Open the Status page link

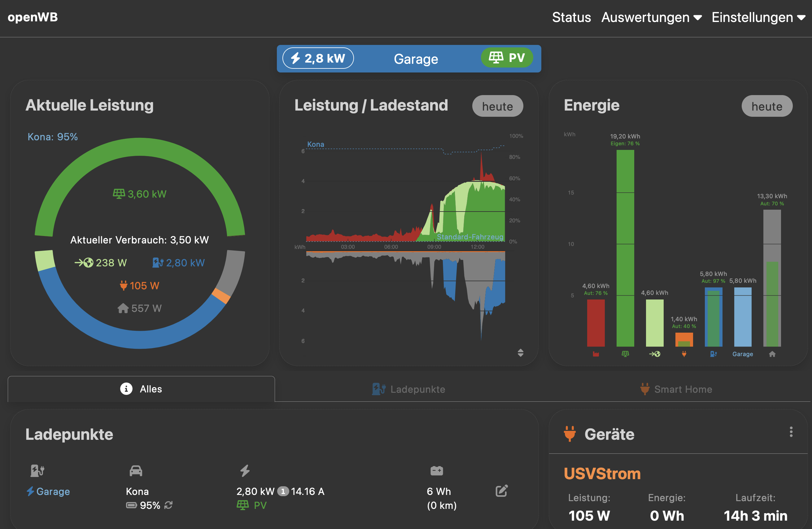(571, 17)
